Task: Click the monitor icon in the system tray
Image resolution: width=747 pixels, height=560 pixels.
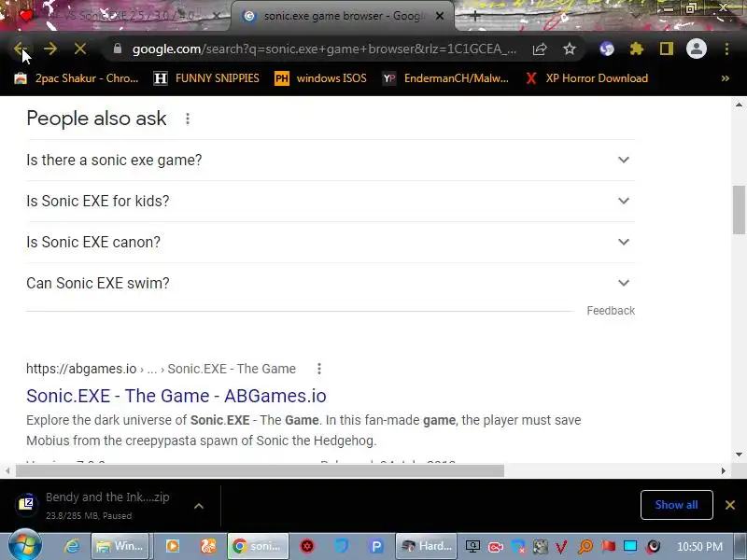Action: point(472,547)
